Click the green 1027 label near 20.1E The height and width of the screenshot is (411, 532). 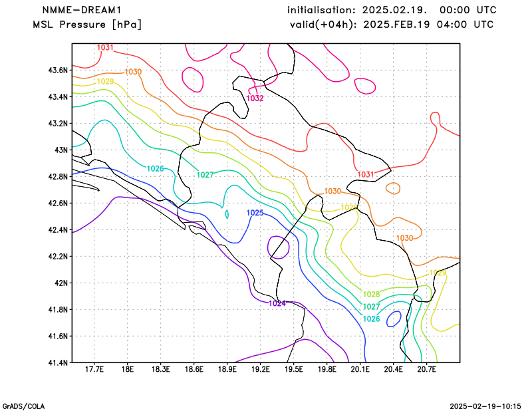pyautogui.click(x=371, y=307)
